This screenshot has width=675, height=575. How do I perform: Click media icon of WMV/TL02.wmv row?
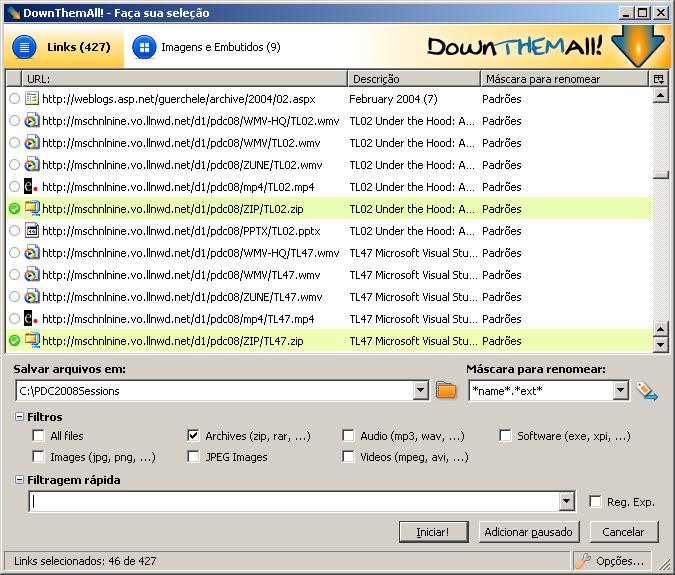(x=32, y=142)
